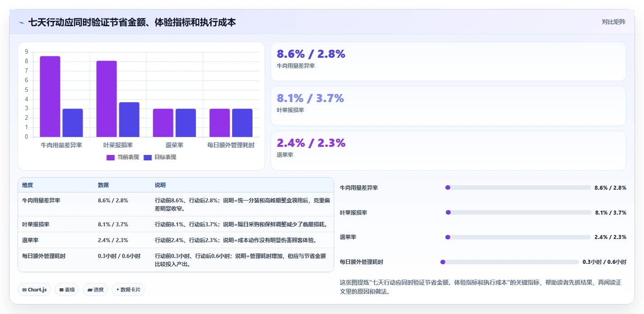Click the 叶菜报损率 chart axis label
644x314 pixels.
tap(118, 145)
